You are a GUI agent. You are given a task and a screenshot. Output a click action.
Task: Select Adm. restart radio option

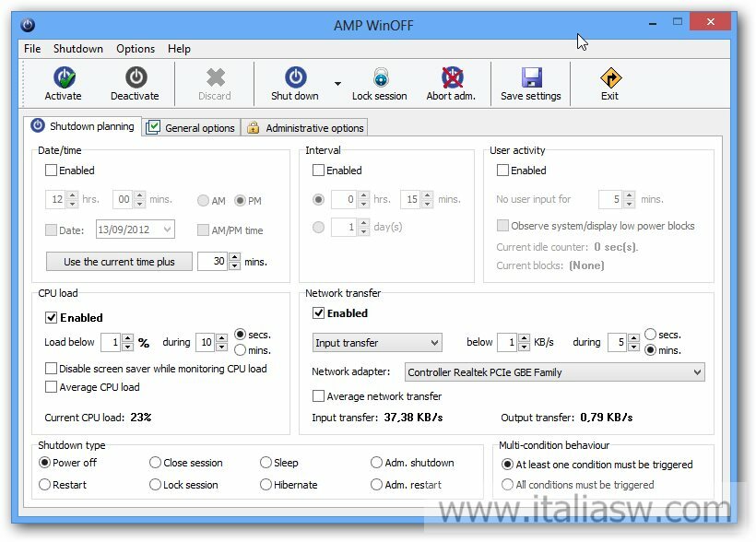376,485
